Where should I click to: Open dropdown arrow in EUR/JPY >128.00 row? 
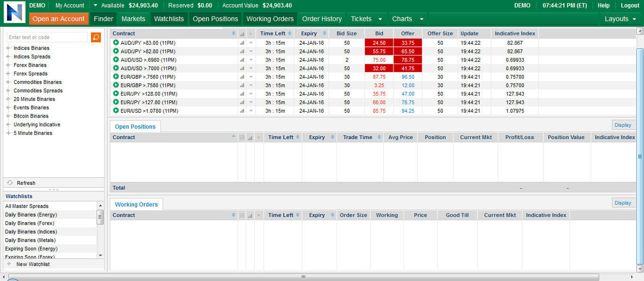251,94
